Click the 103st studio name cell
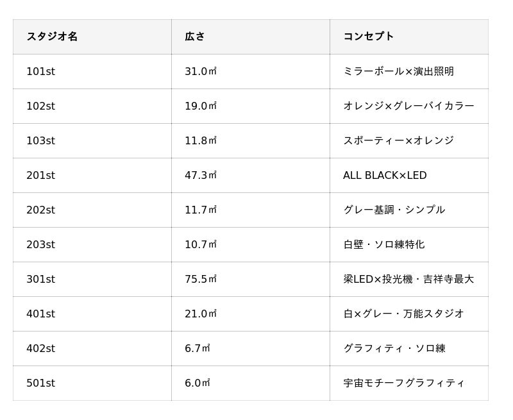 40,140
